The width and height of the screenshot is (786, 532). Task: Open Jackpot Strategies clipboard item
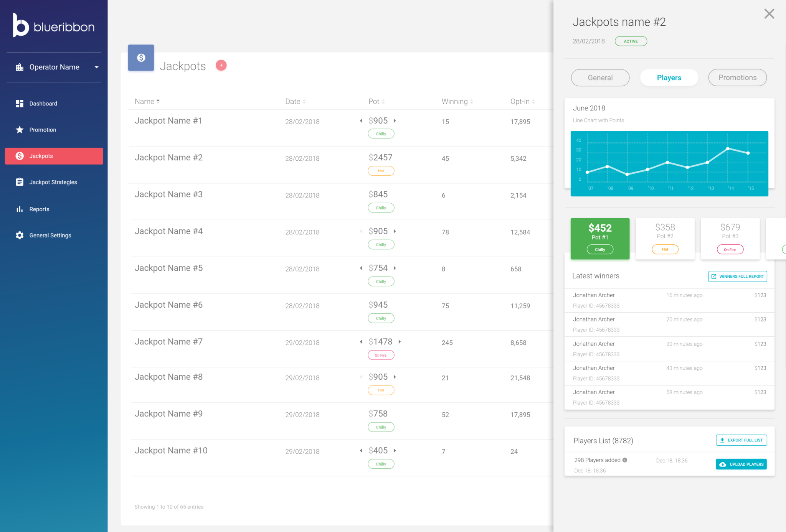pos(53,182)
